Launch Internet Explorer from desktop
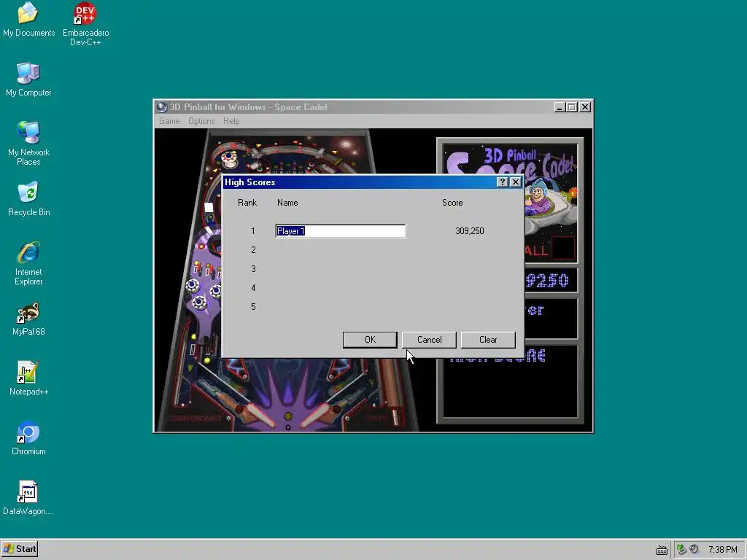Screen dimensions: 747x560 [28, 262]
